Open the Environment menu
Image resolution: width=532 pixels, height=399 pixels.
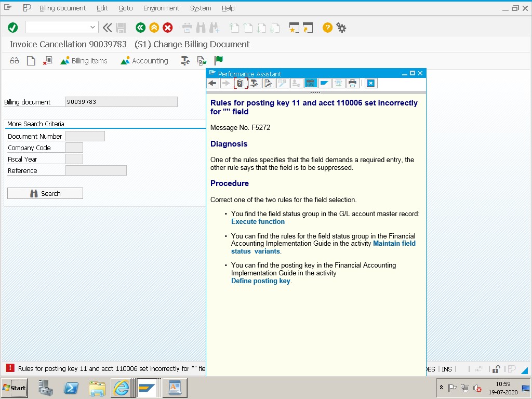(x=161, y=8)
